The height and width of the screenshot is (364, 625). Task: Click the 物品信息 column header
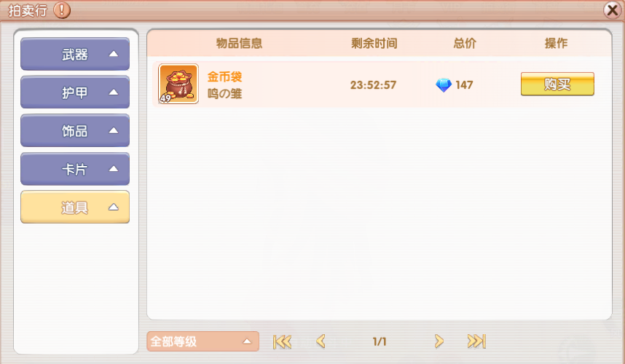click(x=239, y=43)
